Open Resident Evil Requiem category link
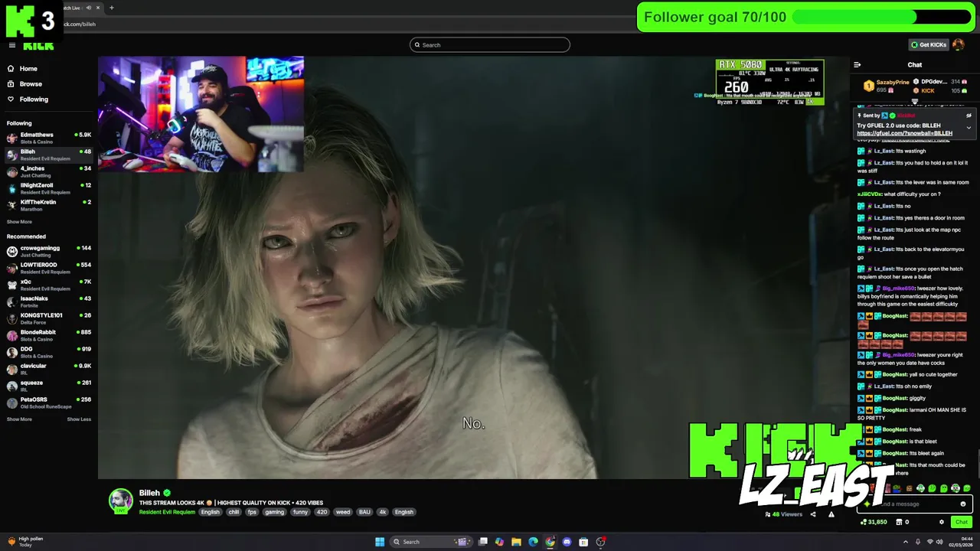This screenshot has width=980, height=551. 167,512
